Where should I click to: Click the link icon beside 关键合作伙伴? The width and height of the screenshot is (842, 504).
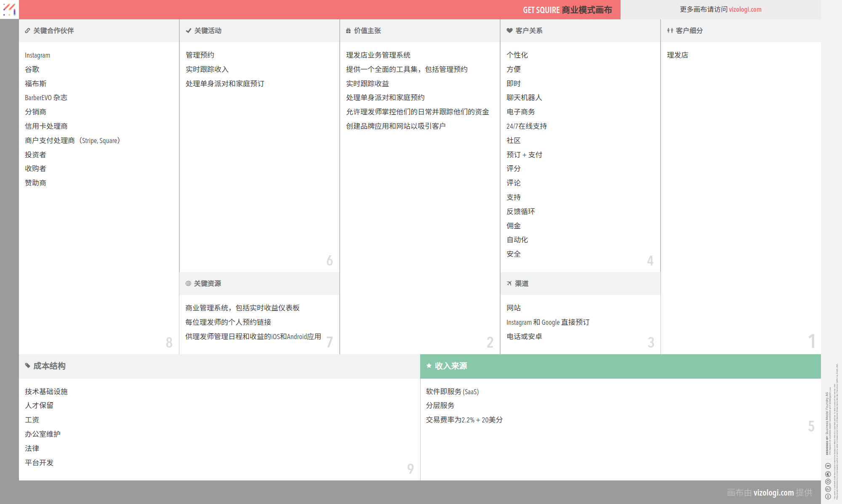(27, 31)
